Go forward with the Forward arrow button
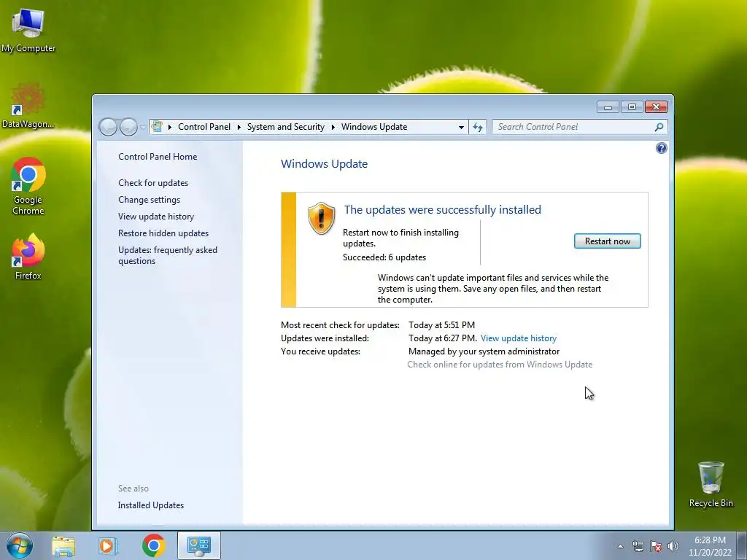747x560 pixels. pyautogui.click(x=128, y=127)
